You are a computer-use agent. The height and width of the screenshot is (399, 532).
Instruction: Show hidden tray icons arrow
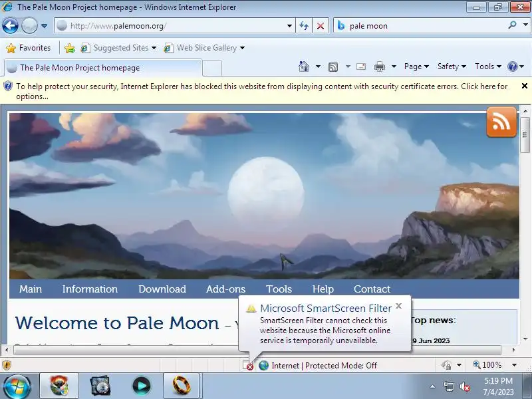coord(432,386)
